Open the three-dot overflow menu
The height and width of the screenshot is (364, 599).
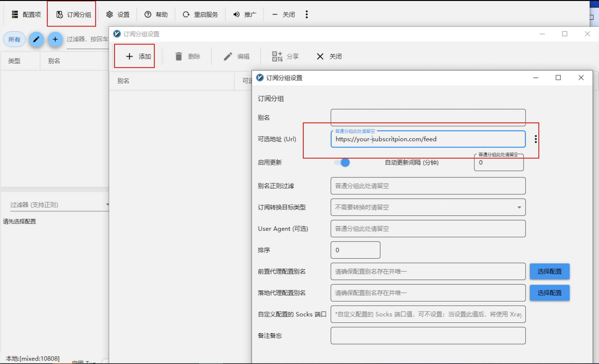(x=307, y=14)
